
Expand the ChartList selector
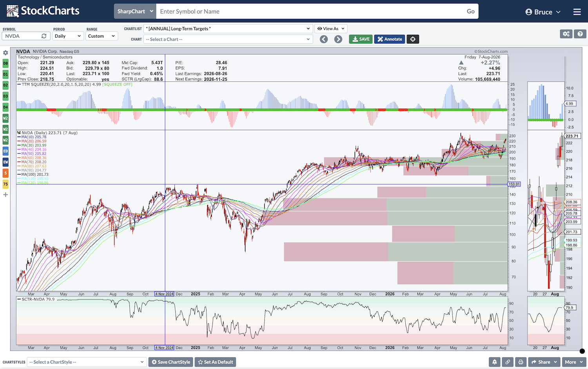tap(228, 29)
